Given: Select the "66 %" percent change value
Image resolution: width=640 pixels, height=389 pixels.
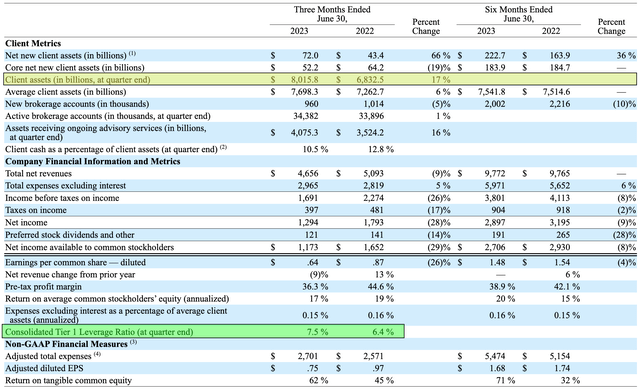Looking at the screenshot, I should (x=441, y=55).
